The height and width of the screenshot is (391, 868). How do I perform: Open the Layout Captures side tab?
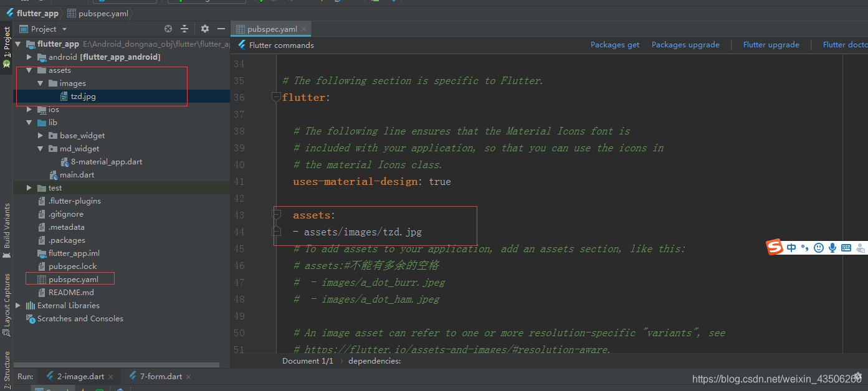7,305
